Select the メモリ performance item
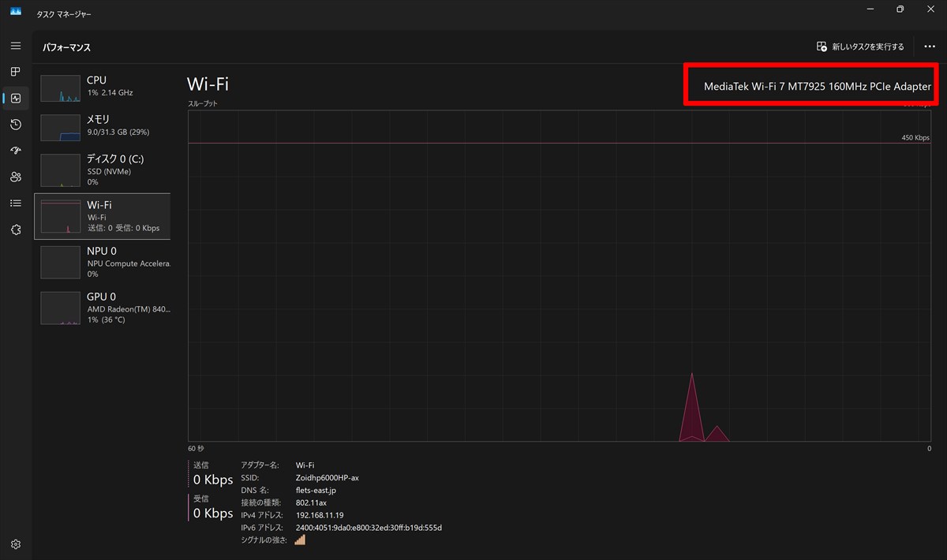 [103, 126]
